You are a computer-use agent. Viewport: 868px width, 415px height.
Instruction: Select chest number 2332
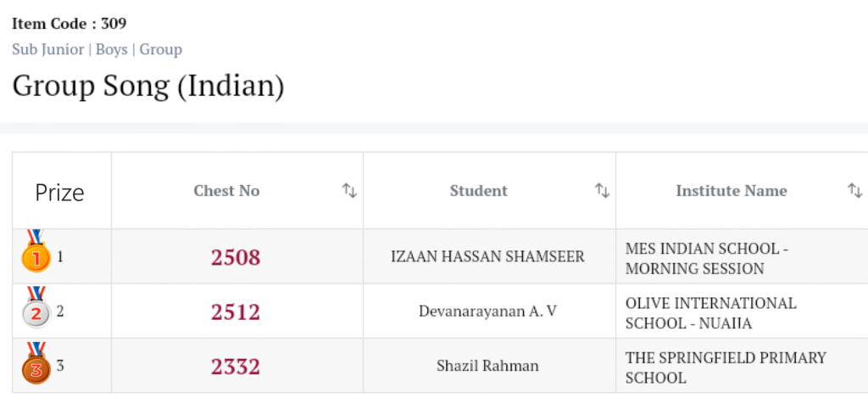pyautogui.click(x=236, y=367)
